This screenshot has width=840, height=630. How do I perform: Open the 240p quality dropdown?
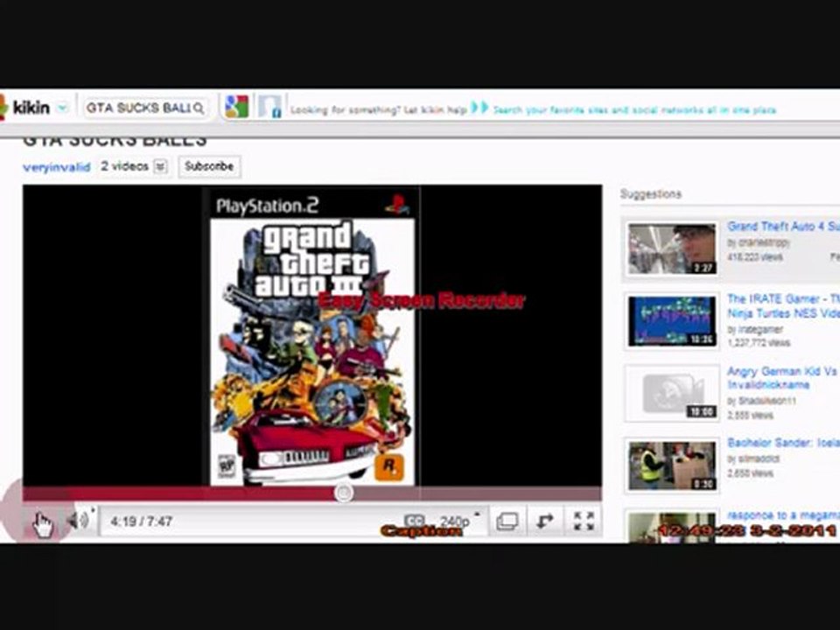point(459,521)
